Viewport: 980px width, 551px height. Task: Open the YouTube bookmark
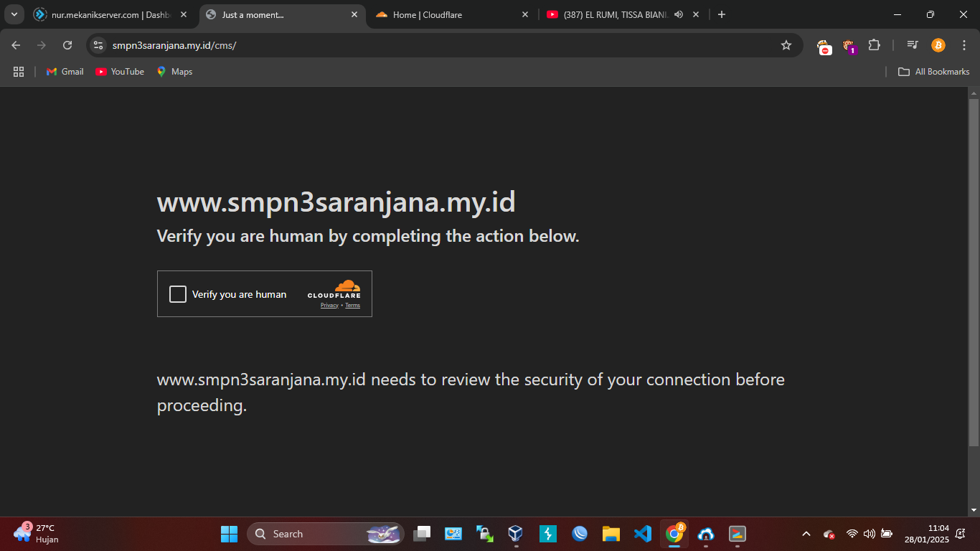pyautogui.click(x=120, y=72)
